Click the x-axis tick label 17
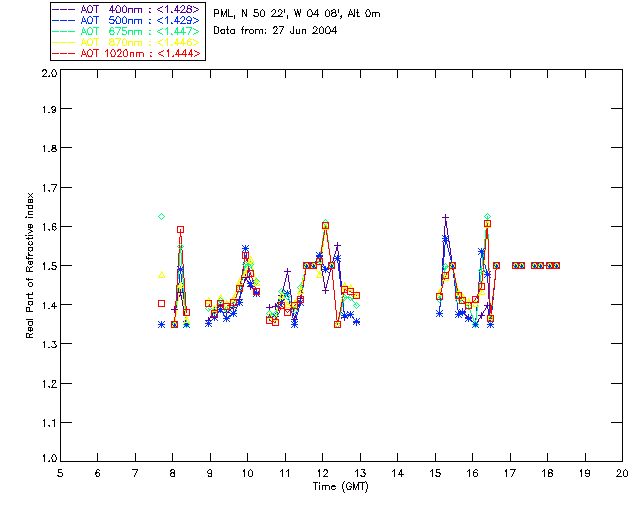The image size is (640, 512). click(510, 473)
